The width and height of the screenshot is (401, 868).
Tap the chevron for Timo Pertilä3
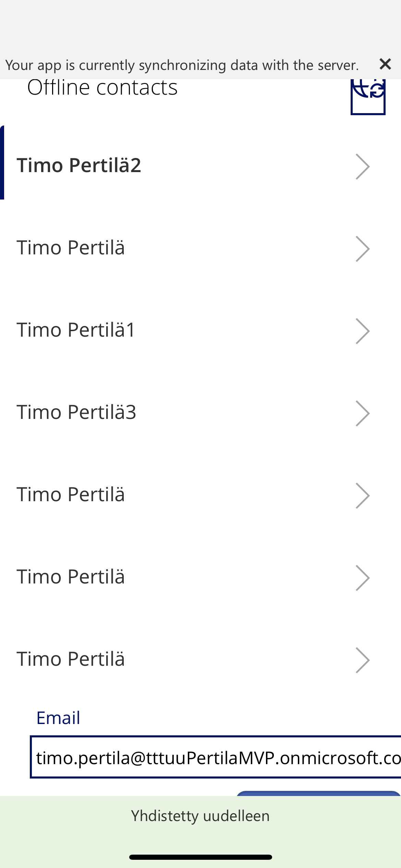click(x=363, y=413)
